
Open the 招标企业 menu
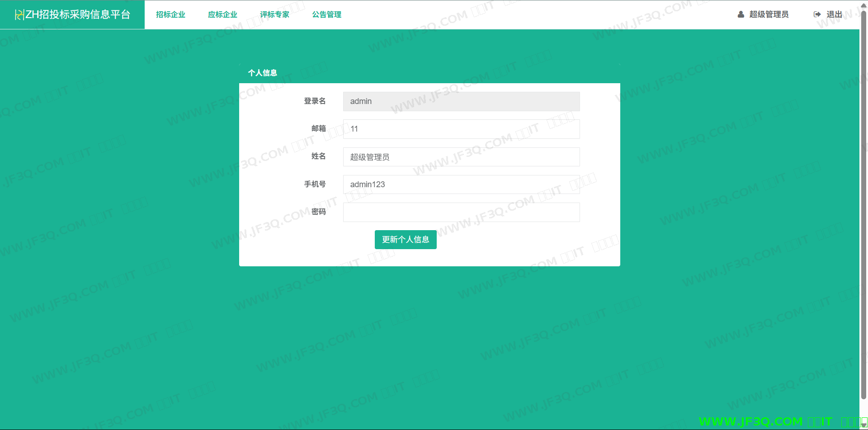[170, 14]
